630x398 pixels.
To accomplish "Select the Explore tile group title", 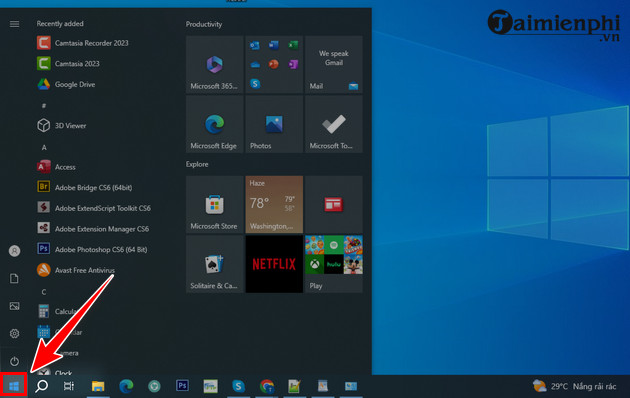I will [197, 164].
